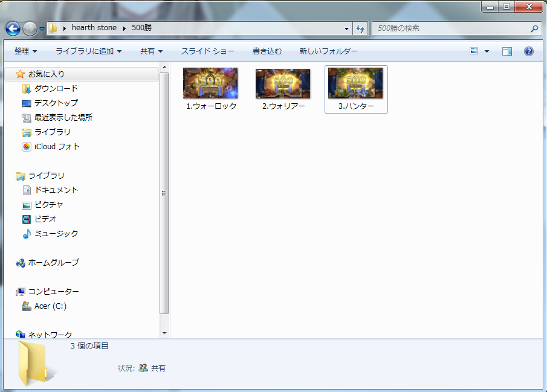Toggle the preview pane

[x=507, y=51]
